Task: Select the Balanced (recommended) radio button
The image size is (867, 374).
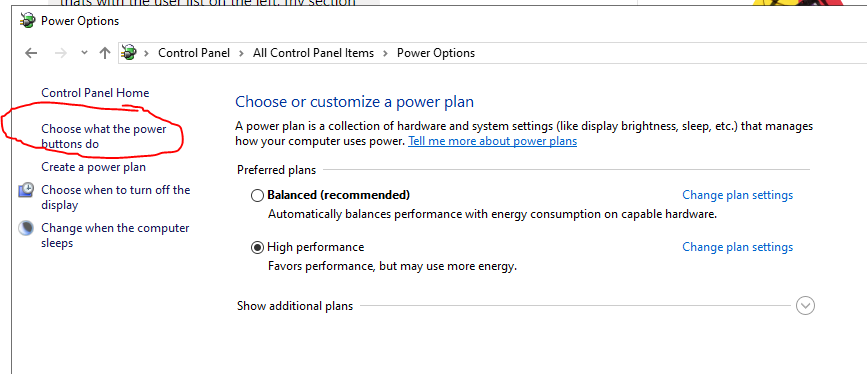Action: pos(257,195)
